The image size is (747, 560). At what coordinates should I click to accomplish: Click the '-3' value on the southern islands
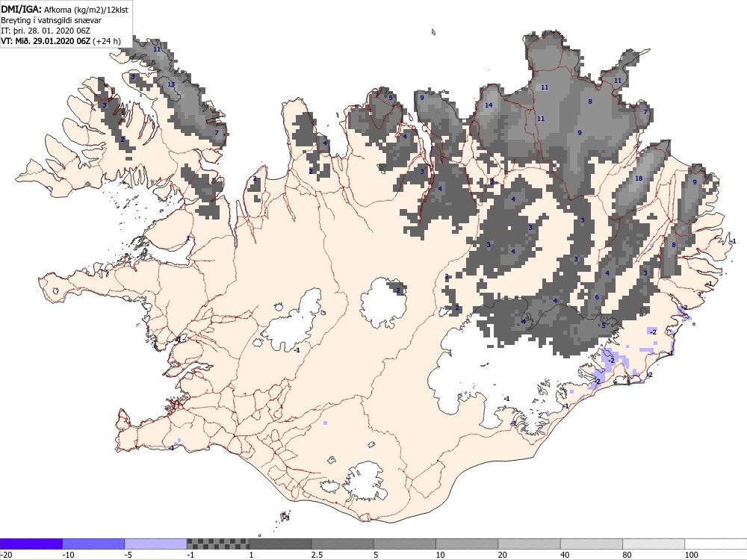(286, 517)
